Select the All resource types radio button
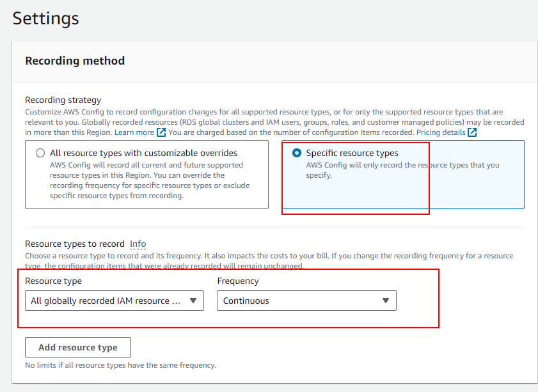This screenshot has width=538, height=392. click(40, 153)
